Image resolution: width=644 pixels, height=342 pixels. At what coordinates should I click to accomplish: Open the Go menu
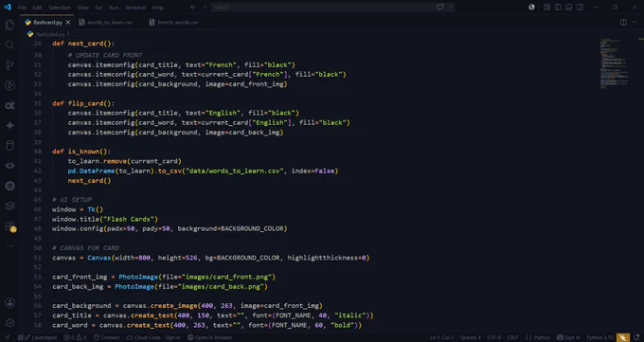pos(98,8)
